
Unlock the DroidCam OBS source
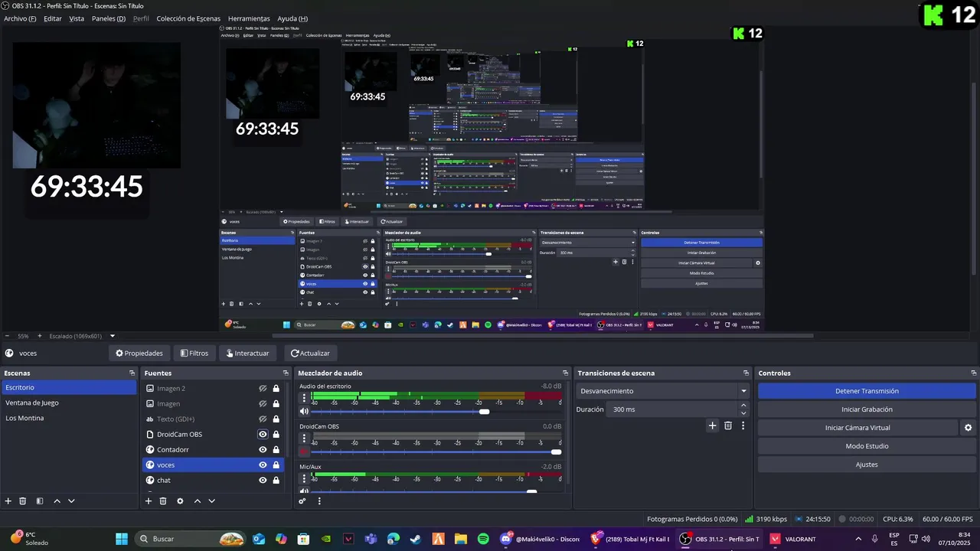(x=276, y=435)
